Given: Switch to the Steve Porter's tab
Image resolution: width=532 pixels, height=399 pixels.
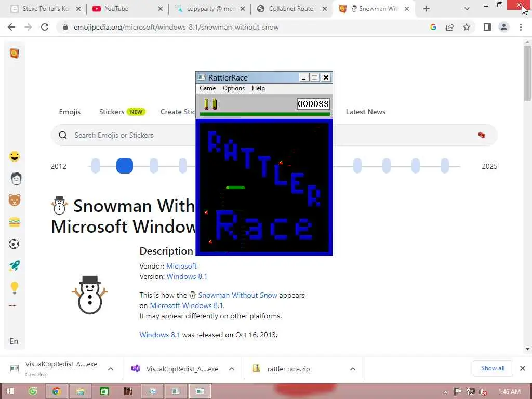Looking at the screenshot, I should coord(46,9).
